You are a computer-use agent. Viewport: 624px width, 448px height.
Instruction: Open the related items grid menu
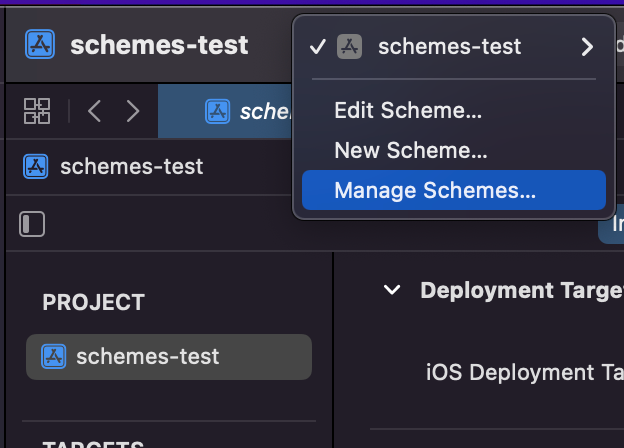pos(37,111)
